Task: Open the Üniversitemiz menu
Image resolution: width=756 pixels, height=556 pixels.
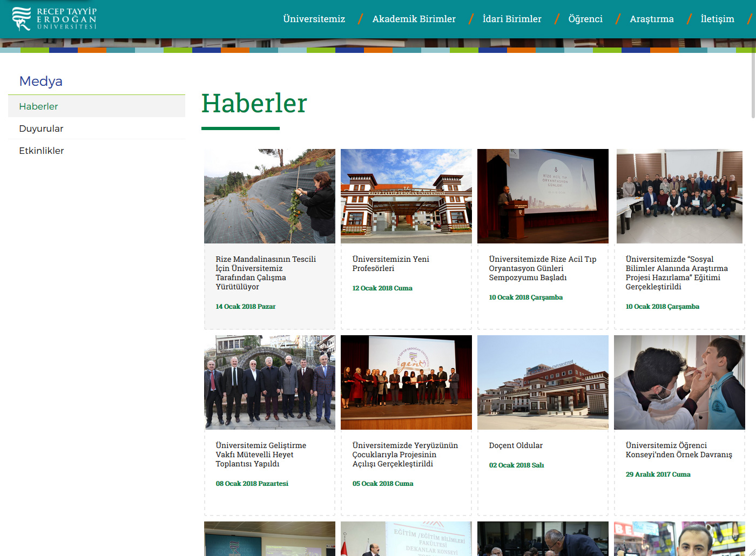Action: point(314,19)
